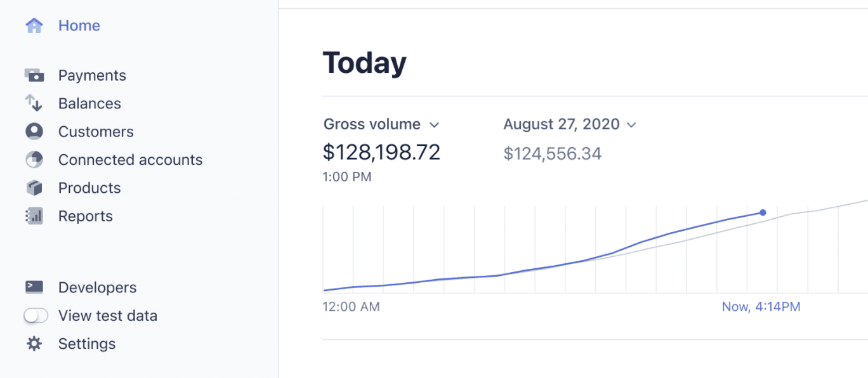The width and height of the screenshot is (868, 378).
Task: Select the Payments icon
Action: tap(35, 74)
